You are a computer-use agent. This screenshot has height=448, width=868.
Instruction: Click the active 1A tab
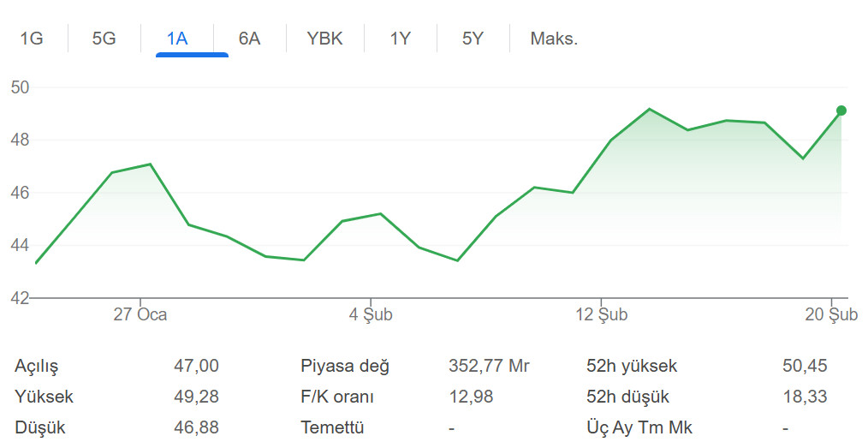(177, 39)
